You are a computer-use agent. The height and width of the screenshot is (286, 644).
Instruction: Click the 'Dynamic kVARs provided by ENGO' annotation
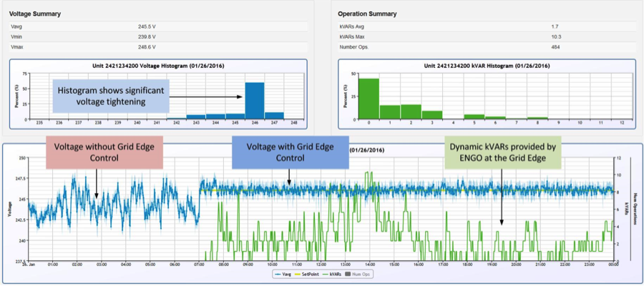tap(502, 154)
